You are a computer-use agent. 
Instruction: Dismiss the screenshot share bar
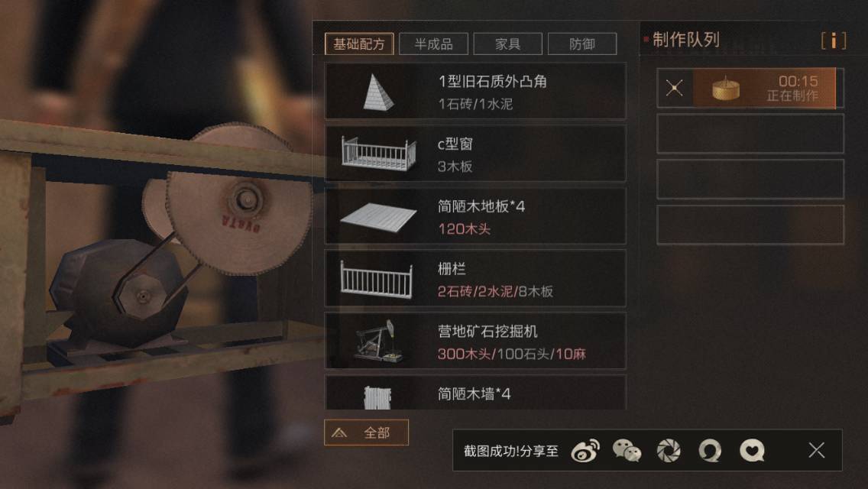[817, 450]
